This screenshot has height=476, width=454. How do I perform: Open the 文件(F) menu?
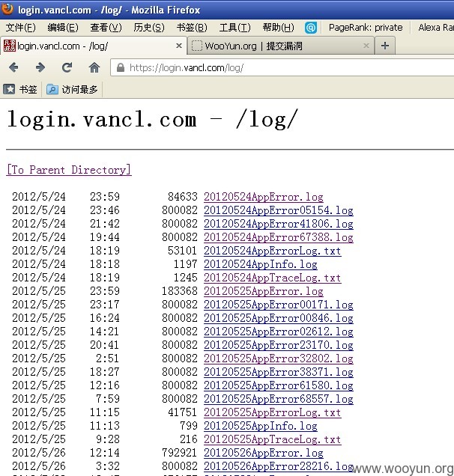pyautogui.click(x=20, y=28)
